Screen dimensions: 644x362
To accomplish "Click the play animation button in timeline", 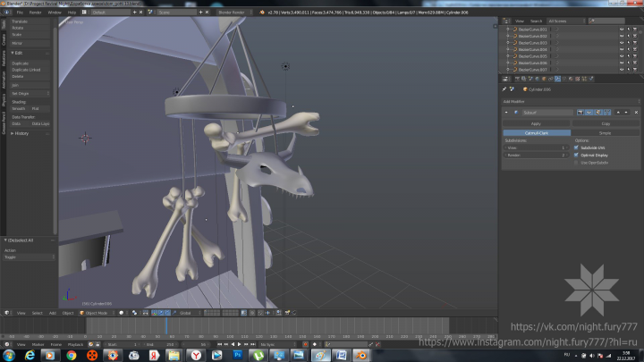I will 239,344.
